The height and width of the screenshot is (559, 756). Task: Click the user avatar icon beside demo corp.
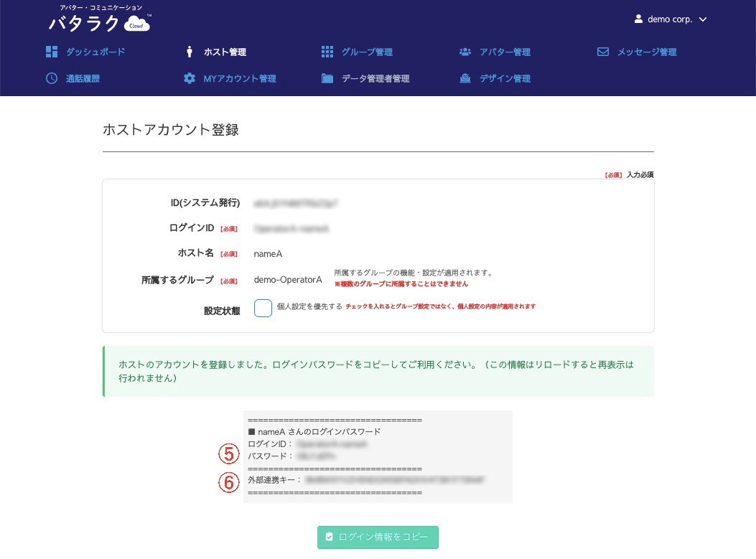(638, 19)
